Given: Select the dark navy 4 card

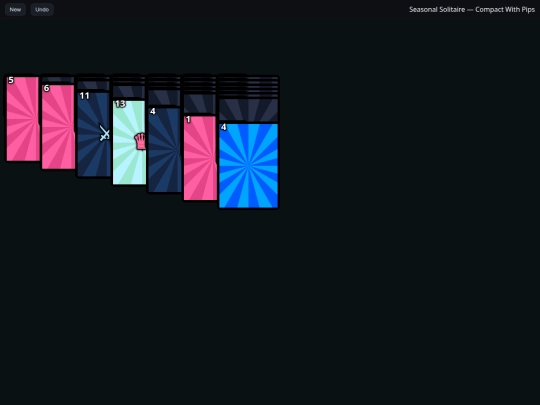Looking at the screenshot, I should [x=165, y=150].
